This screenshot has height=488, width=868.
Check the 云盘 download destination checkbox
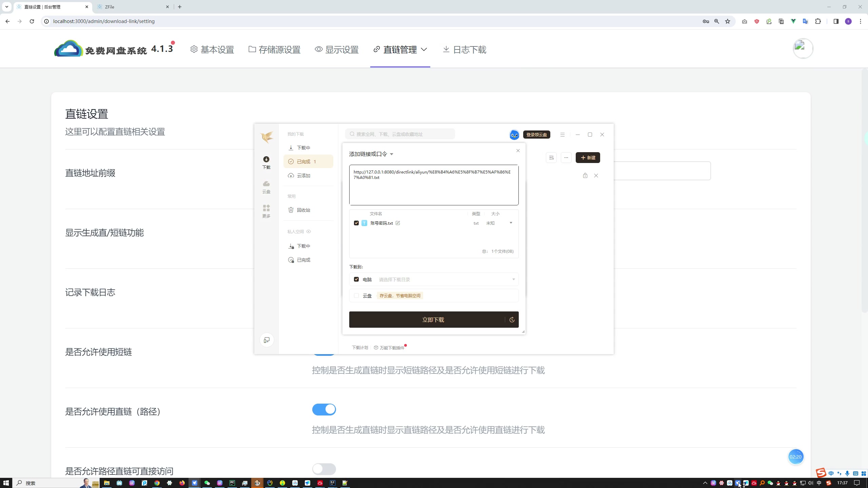point(356,296)
